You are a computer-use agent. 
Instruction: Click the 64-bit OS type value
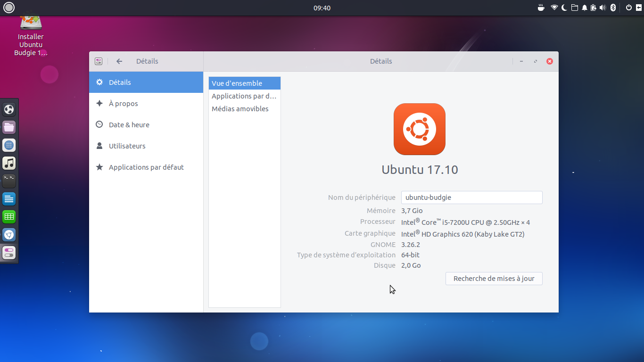(x=410, y=255)
